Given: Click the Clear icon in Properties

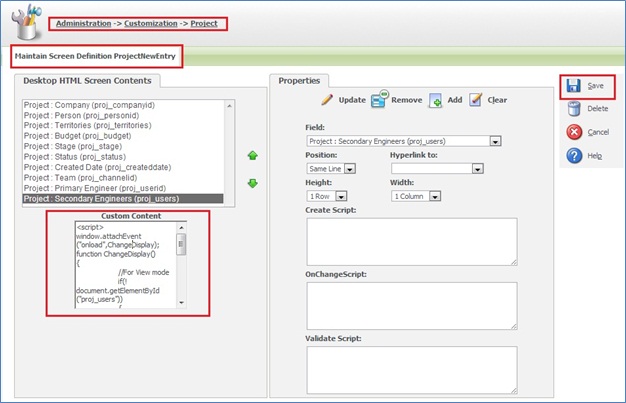Looking at the screenshot, I should point(475,100).
